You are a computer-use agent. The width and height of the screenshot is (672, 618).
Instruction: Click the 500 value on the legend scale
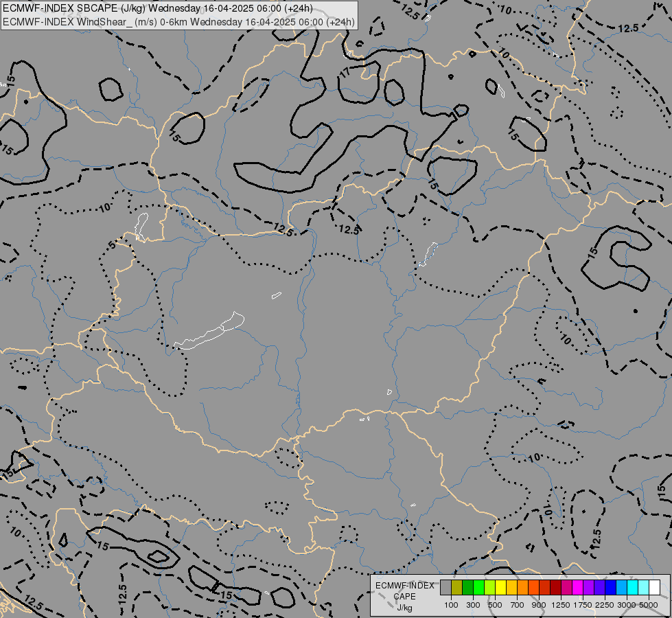tap(495, 605)
